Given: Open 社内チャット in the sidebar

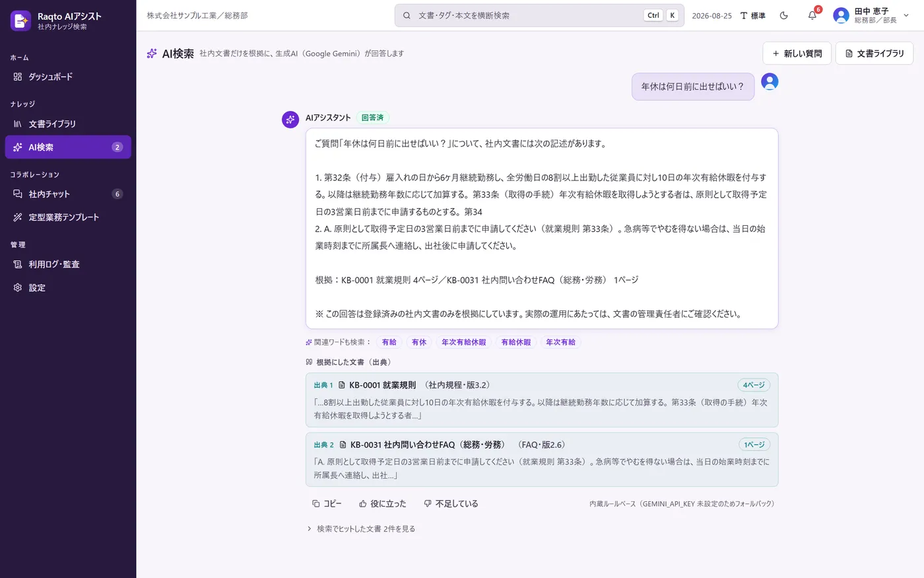Looking at the screenshot, I should click(68, 194).
